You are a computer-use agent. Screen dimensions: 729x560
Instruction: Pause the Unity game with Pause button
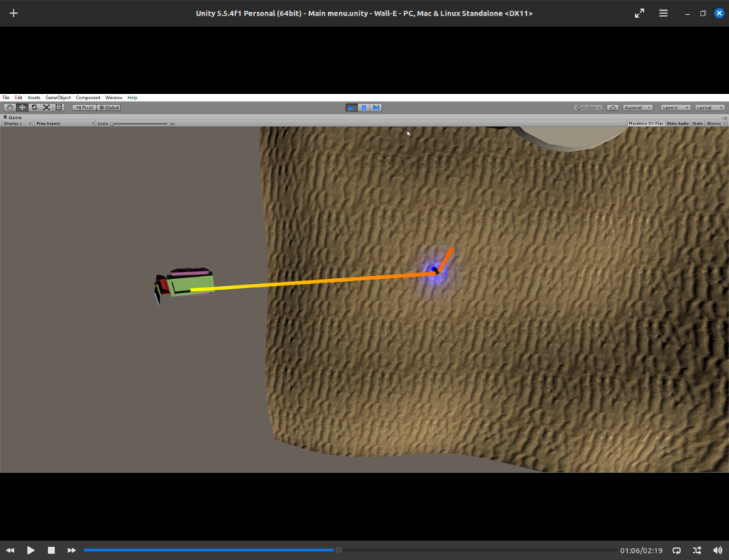pos(364,107)
